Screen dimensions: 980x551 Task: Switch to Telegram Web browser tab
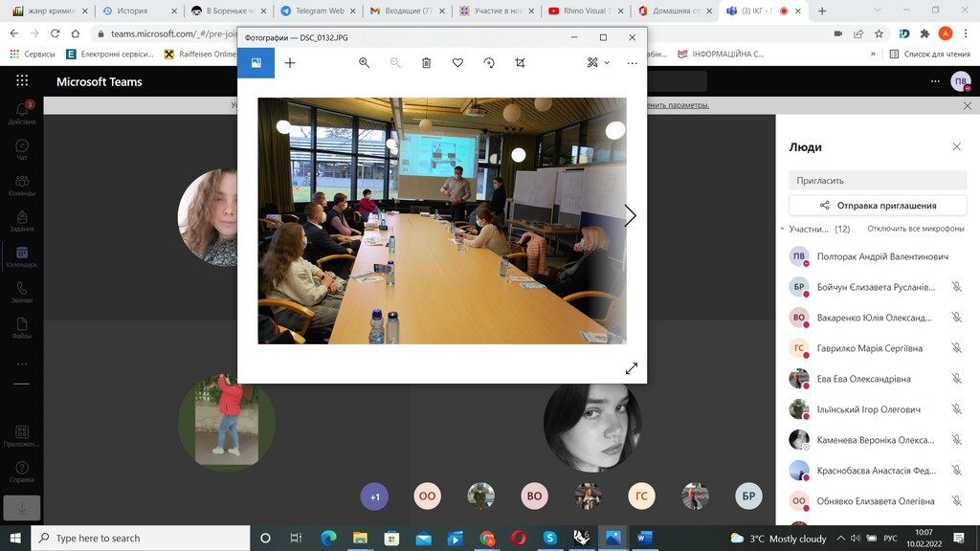(x=320, y=11)
